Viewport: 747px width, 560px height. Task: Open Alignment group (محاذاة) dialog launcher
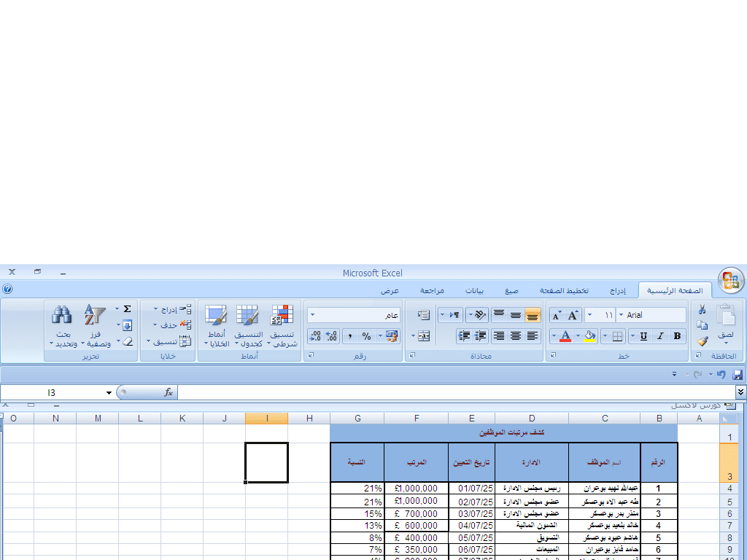point(413,355)
